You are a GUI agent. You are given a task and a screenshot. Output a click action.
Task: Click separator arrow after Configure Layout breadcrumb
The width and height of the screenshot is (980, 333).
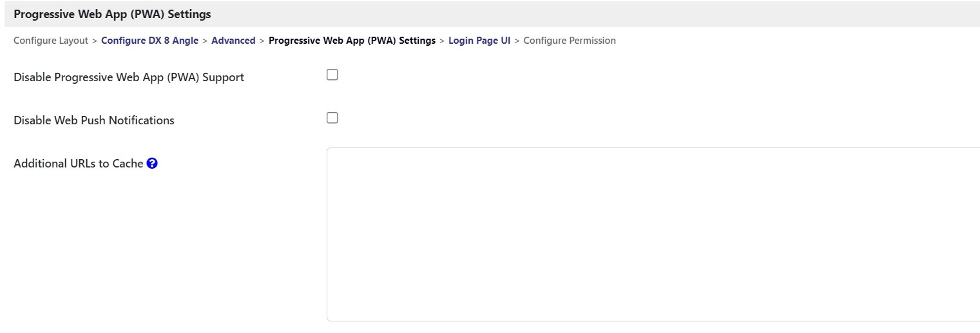pos(95,41)
